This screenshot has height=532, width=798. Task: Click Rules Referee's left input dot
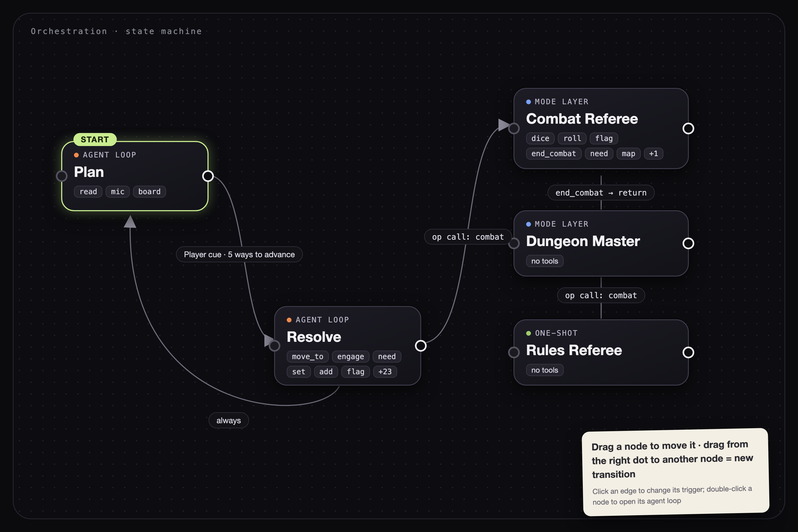(x=514, y=352)
